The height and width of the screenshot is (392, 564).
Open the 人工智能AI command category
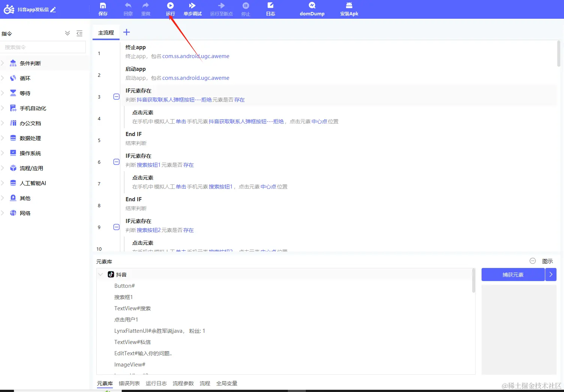pos(45,183)
